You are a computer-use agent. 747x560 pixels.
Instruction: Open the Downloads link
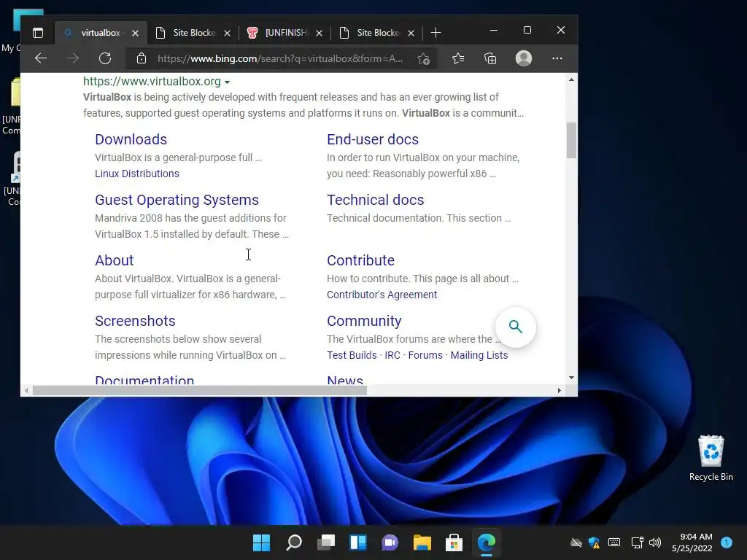(x=131, y=139)
